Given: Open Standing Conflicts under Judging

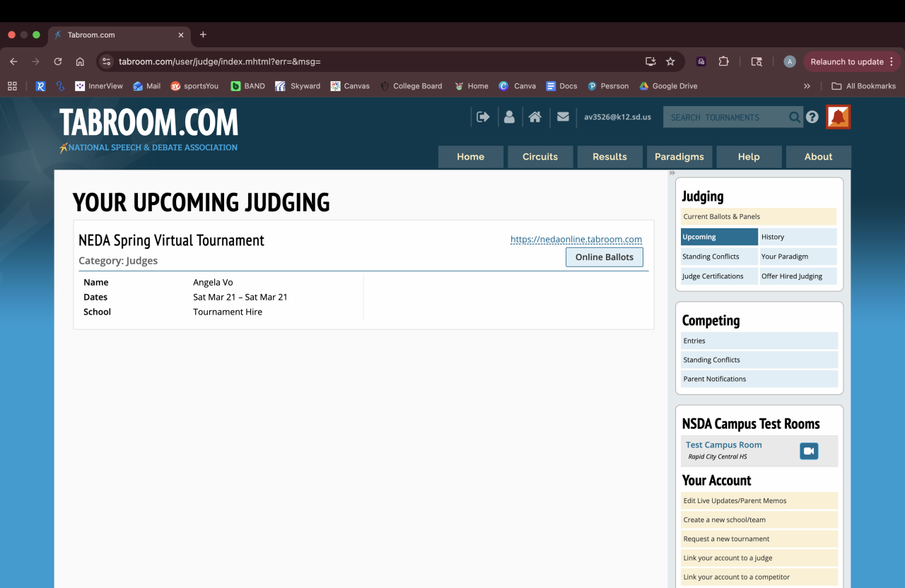Looking at the screenshot, I should tap(719, 257).
